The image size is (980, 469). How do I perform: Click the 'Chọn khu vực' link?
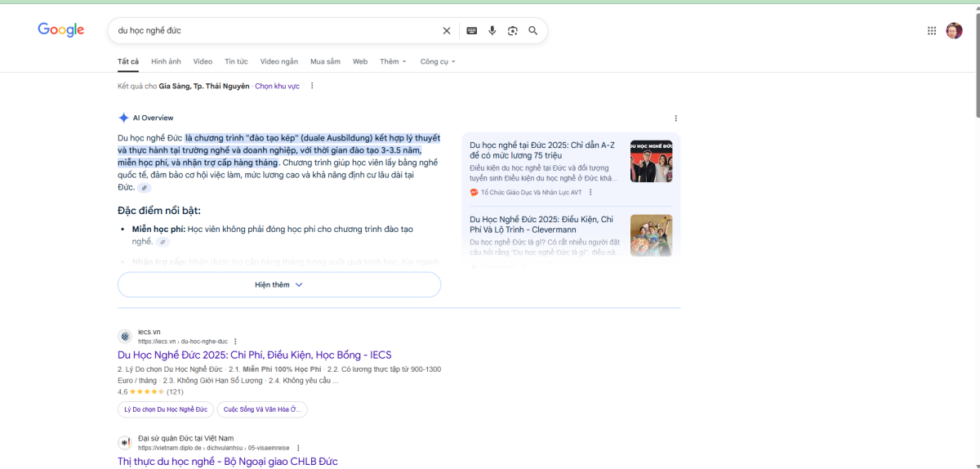(277, 86)
